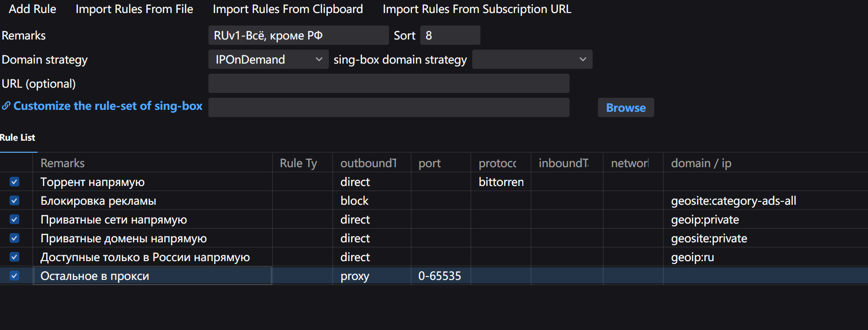Choose Import Rules From File
The image size is (868, 330).
(134, 9)
